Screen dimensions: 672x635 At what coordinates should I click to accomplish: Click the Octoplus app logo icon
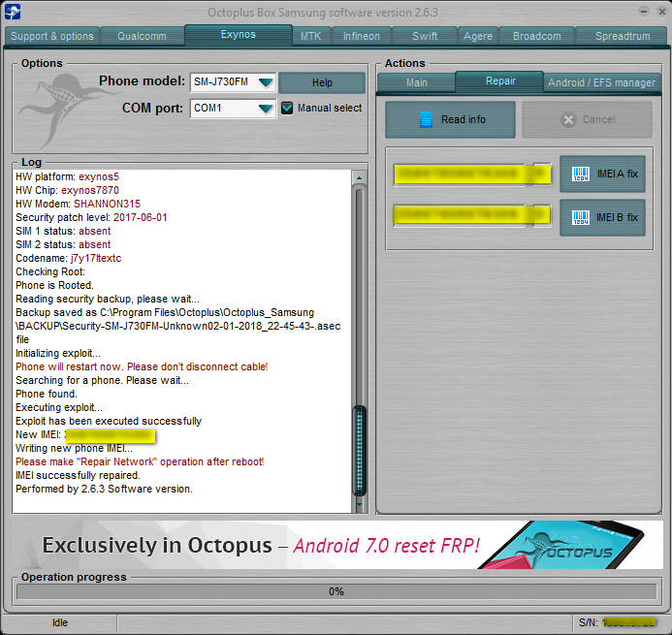[x=12, y=12]
